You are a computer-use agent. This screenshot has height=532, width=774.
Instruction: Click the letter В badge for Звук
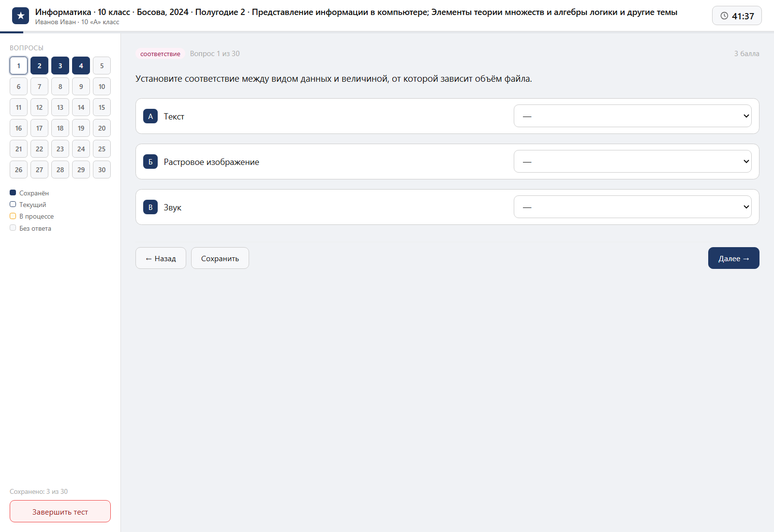tap(150, 207)
